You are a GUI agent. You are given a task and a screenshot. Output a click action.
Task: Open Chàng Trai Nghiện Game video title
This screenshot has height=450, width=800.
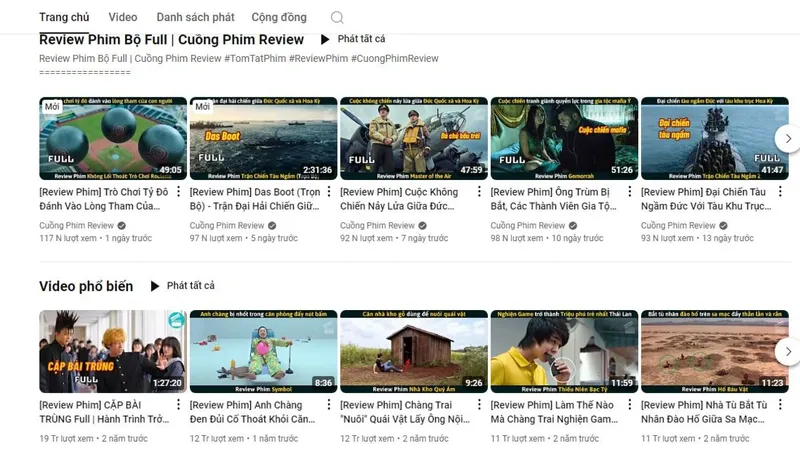tap(554, 412)
